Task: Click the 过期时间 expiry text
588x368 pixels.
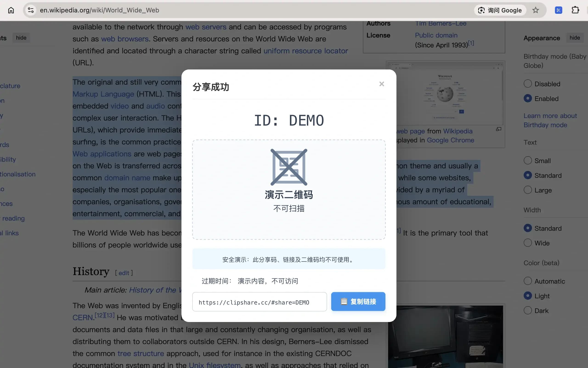Action: [x=250, y=281]
